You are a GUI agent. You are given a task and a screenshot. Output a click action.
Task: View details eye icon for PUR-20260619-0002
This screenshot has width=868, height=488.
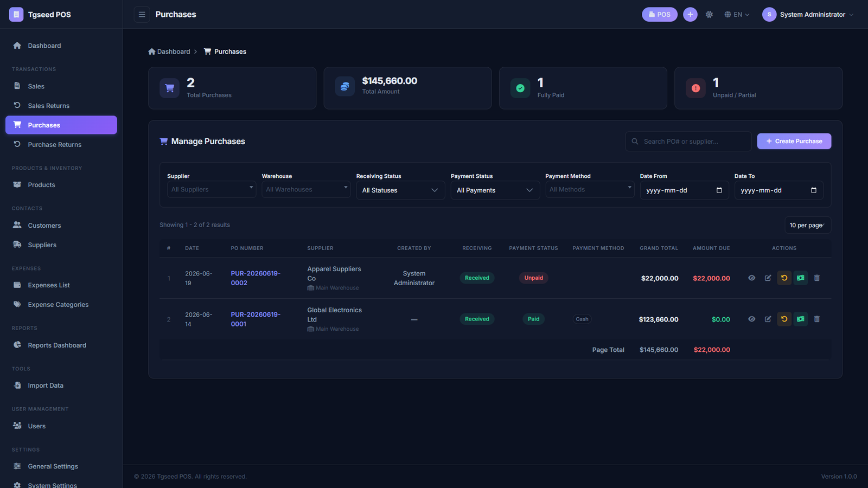tap(751, 278)
